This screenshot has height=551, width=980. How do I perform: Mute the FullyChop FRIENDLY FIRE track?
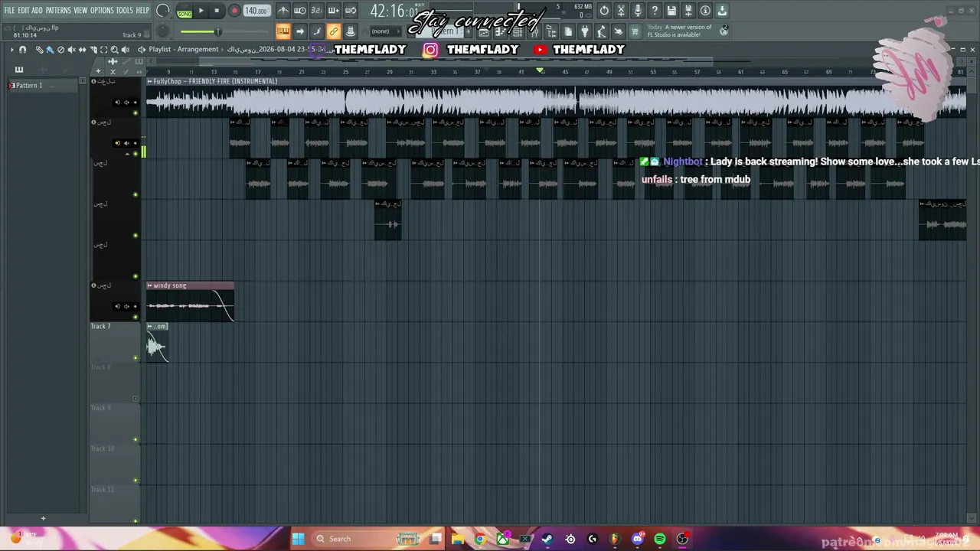pos(136,112)
